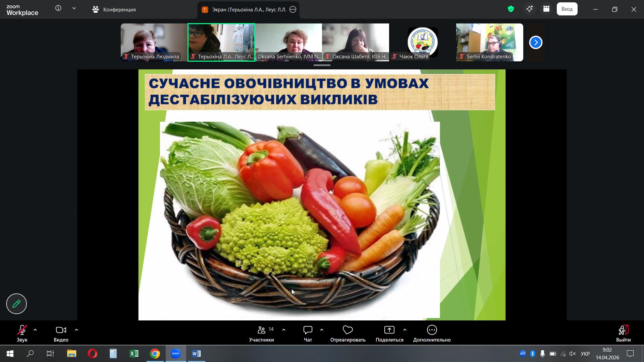Open the Zoom apps grid icon
Screen dimensions: 644x362
point(546,9)
